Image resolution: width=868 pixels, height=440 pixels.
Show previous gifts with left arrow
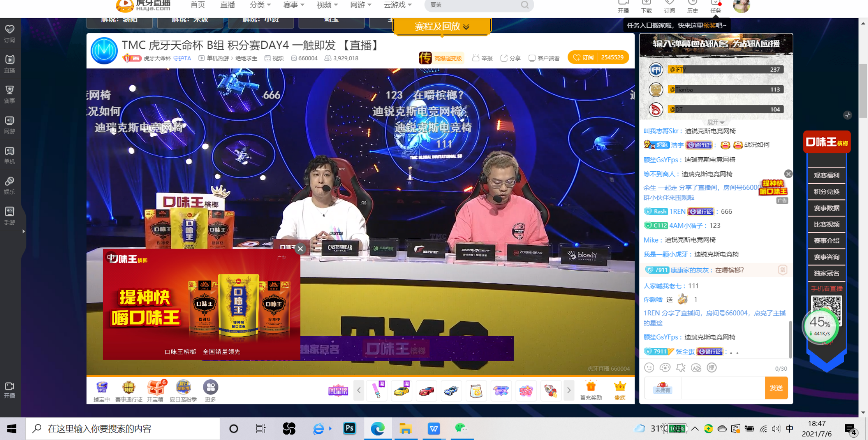359,390
